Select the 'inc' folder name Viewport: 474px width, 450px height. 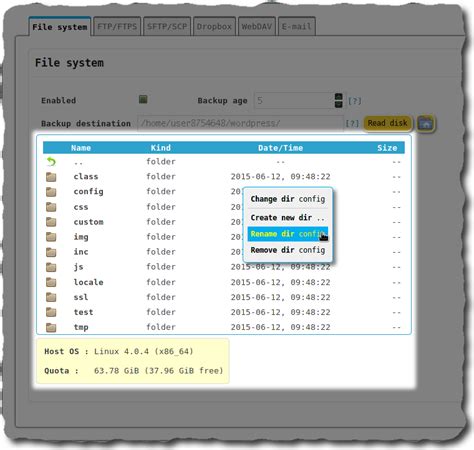[x=81, y=252]
